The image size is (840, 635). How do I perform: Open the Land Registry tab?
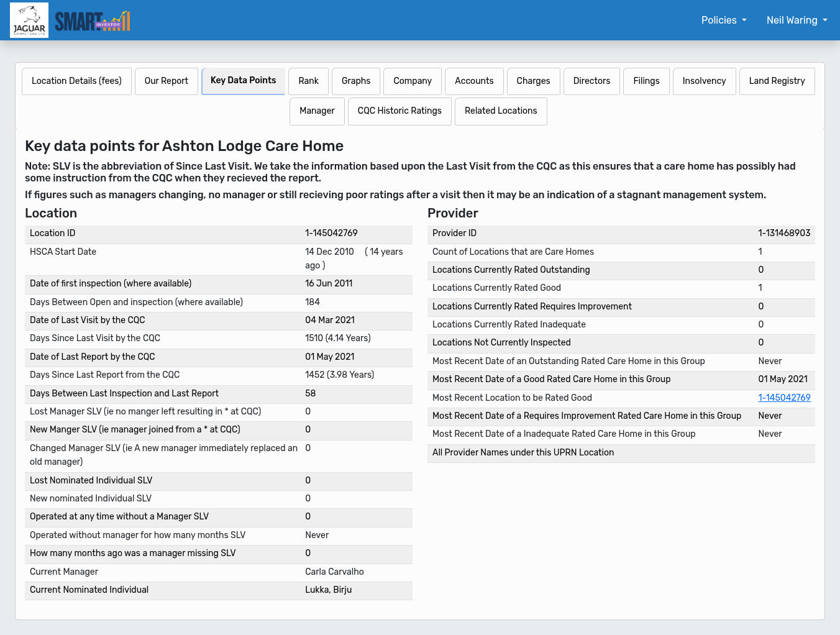777,81
